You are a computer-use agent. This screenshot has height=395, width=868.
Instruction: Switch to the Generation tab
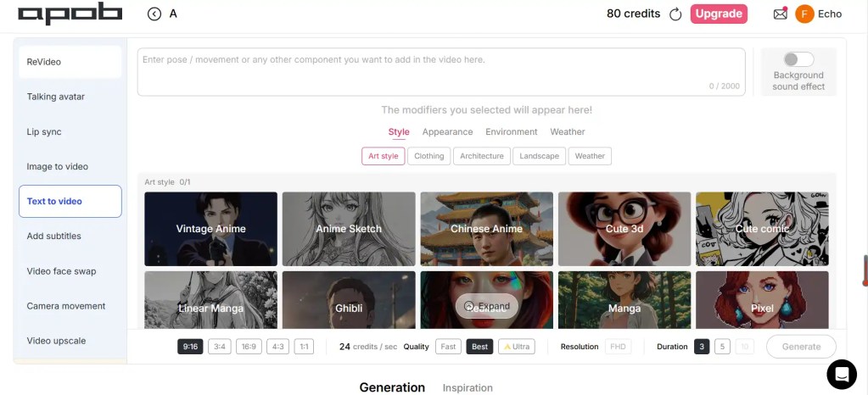click(393, 387)
